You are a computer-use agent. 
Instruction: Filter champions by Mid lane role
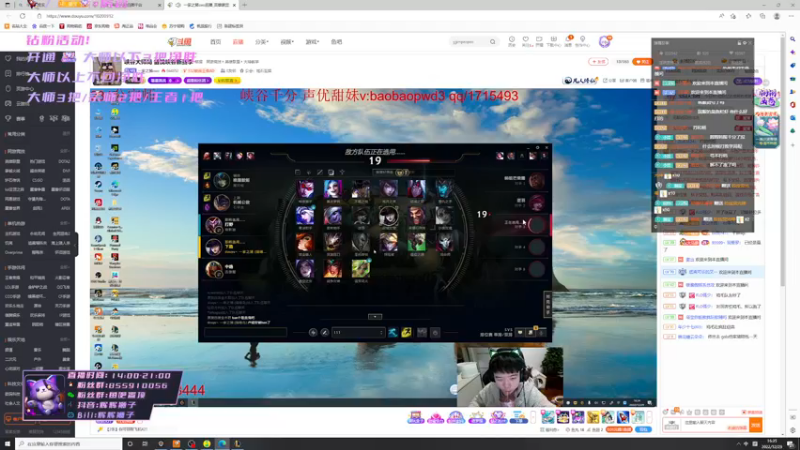(x=320, y=172)
